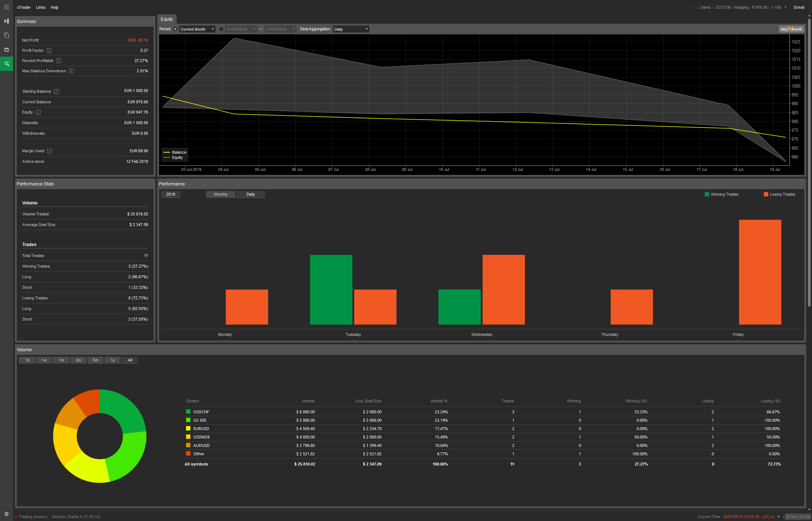
Task: Open settings via the gear icon
Action: pyautogui.click(x=7, y=514)
